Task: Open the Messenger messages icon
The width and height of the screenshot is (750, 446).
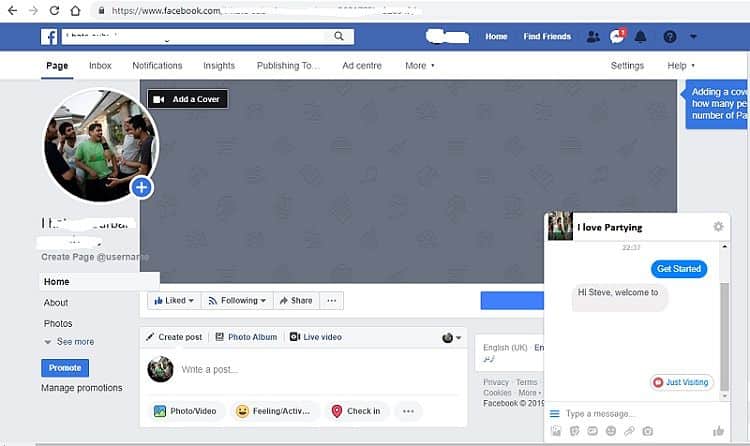Action: (617, 36)
